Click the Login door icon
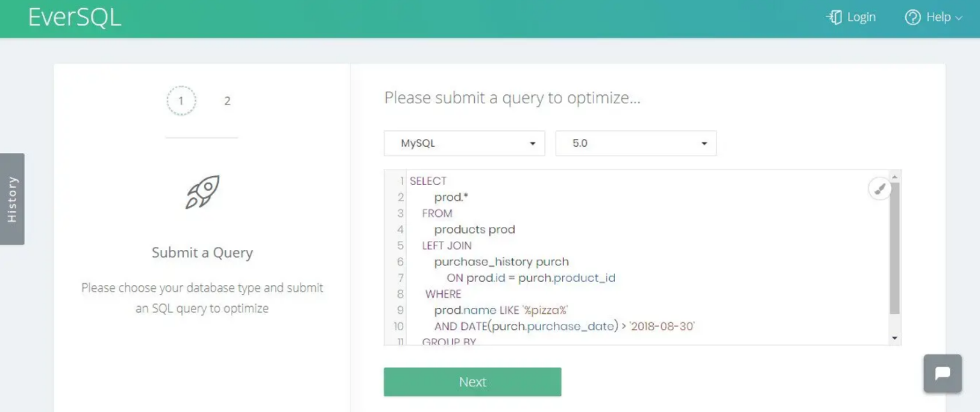980x412 pixels. [x=833, y=17]
